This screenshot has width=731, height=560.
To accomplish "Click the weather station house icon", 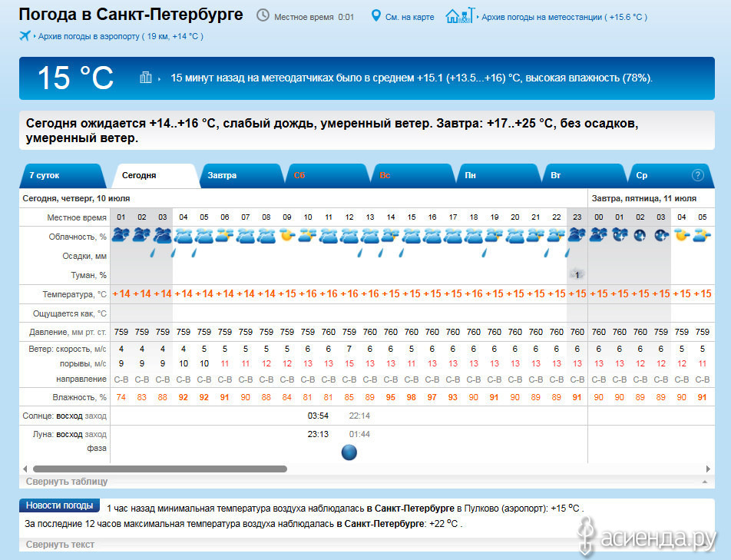I will click(460, 15).
